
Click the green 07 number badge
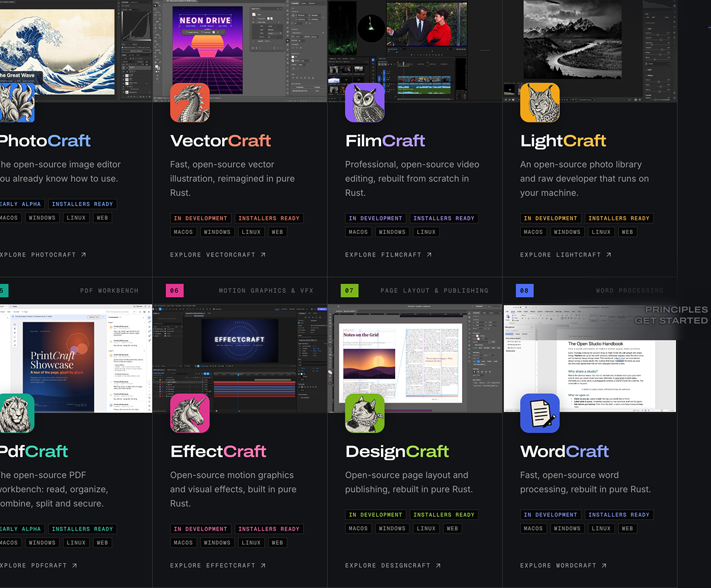coord(350,291)
